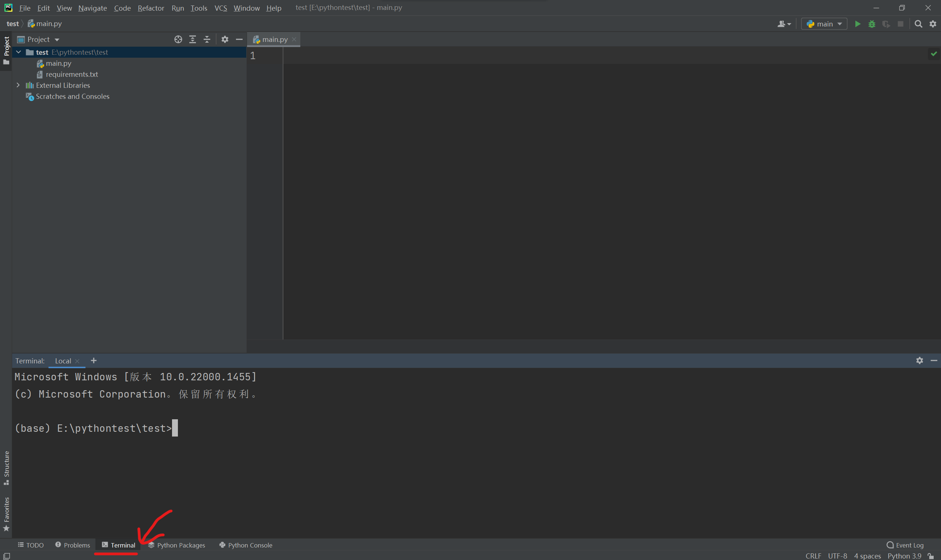Viewport: 941px width, 560px height.
Task: Change UTF-8 file encoding in status bar
Action: click(837, 556)
